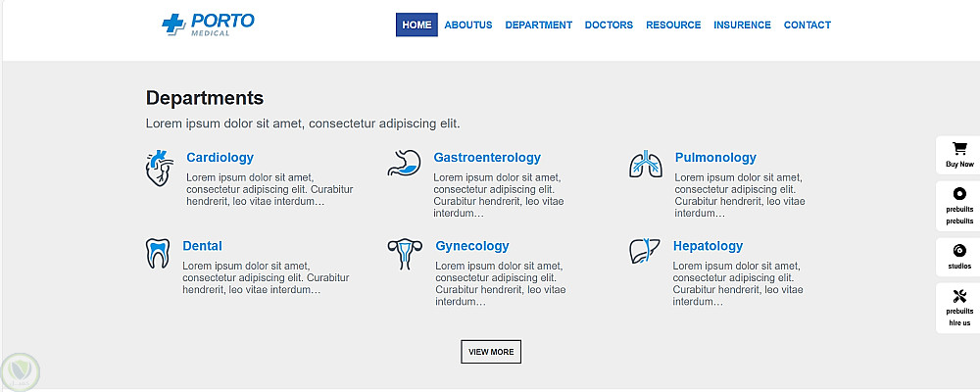The height and width of the screenshot is (392, 980).
Task: Click the Cardiology heart icon
Action: tap(158, 168)
